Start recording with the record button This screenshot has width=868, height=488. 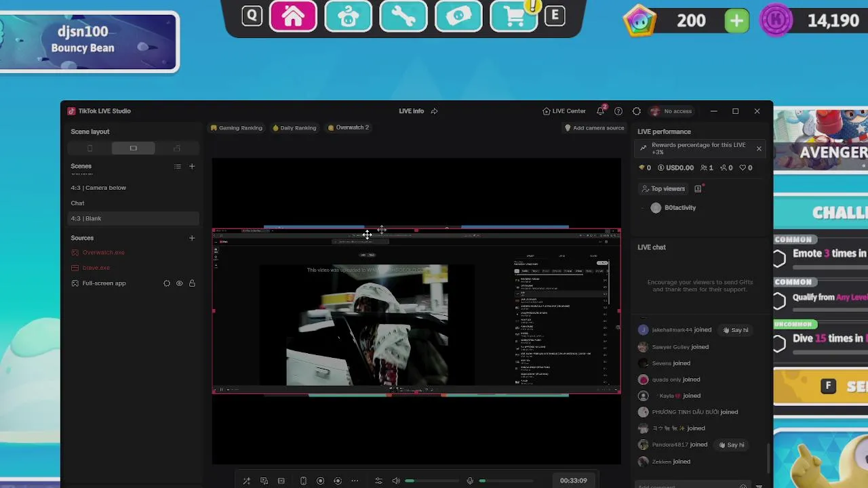(320, 481)
